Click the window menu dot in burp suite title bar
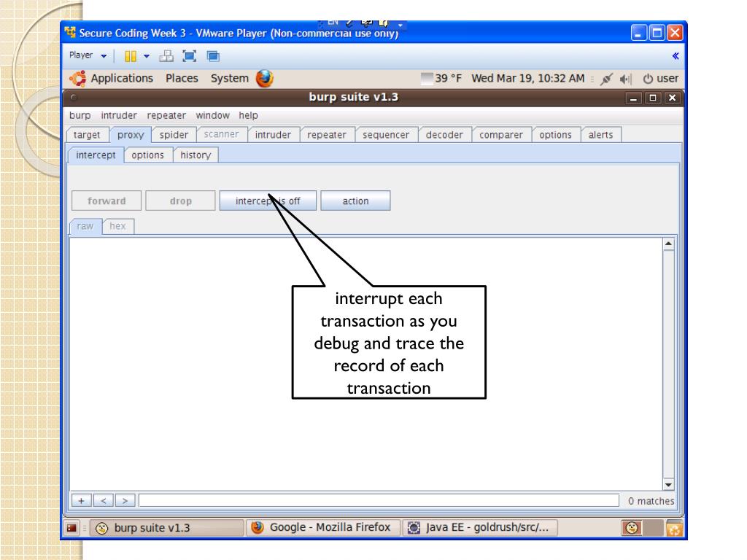747x560 pixels. pyautogui.click(x=74, y=98)
